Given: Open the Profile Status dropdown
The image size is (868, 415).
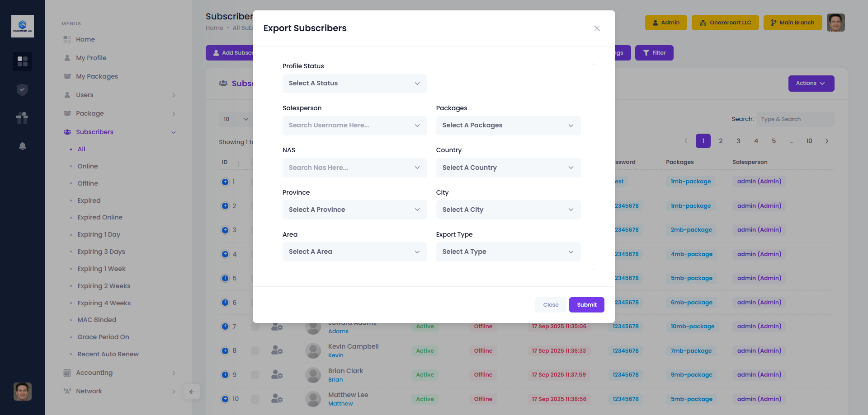Looking at the screenshot, I should pos(354,84).
